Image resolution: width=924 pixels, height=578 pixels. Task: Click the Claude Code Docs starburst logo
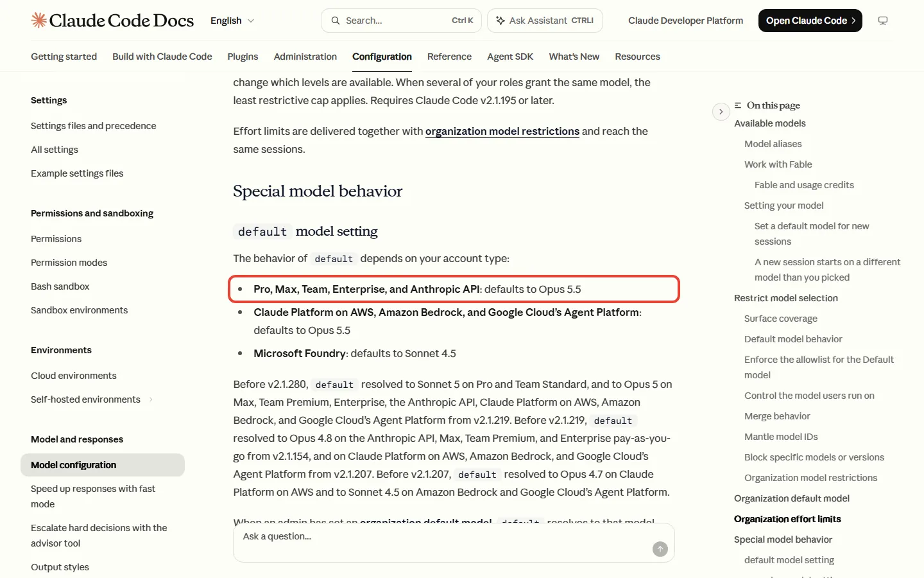[38, 21]
